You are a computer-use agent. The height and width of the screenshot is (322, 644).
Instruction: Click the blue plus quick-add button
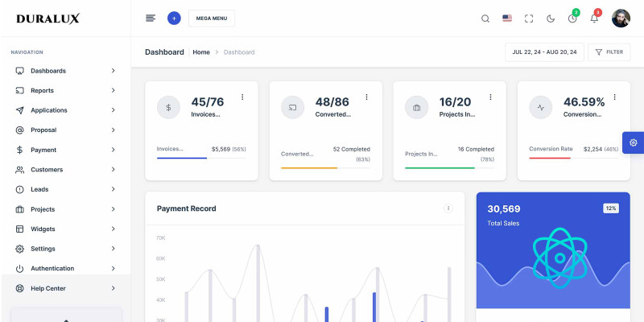174,18
